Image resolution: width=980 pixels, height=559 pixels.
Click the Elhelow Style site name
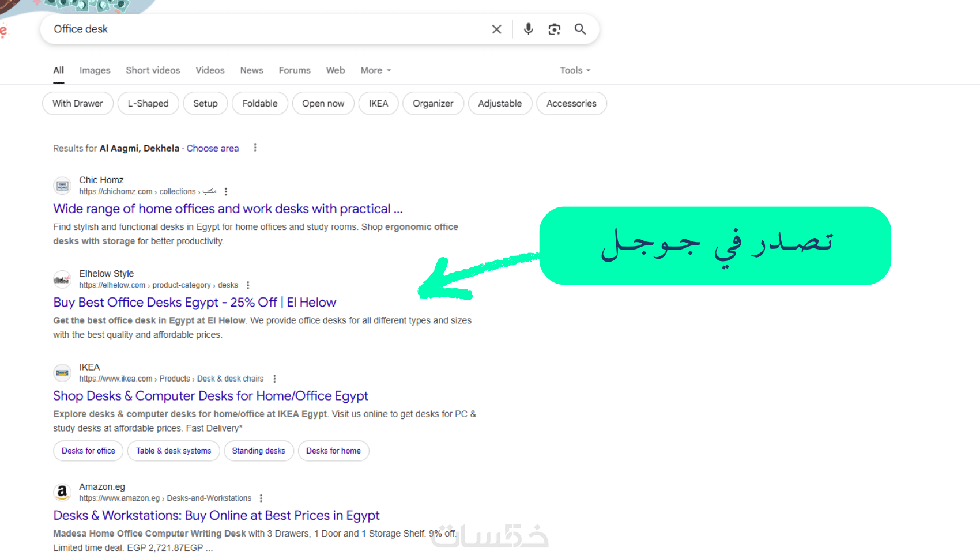coord(107,274)
